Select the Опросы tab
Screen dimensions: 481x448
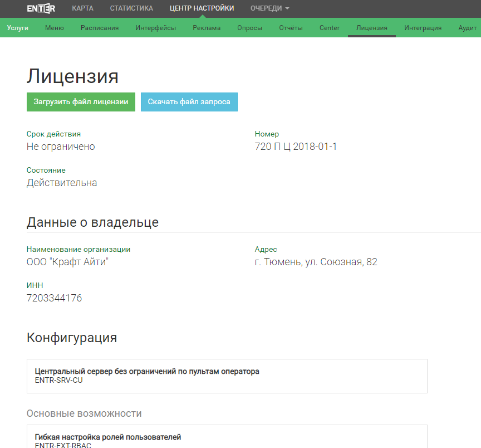[250, 28]
